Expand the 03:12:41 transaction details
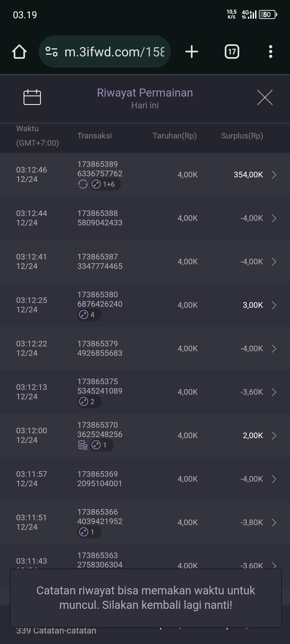 tap(274, 262)
